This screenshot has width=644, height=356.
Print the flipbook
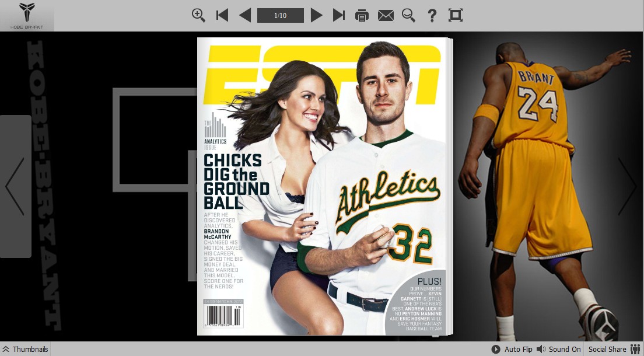pos(362,16)
